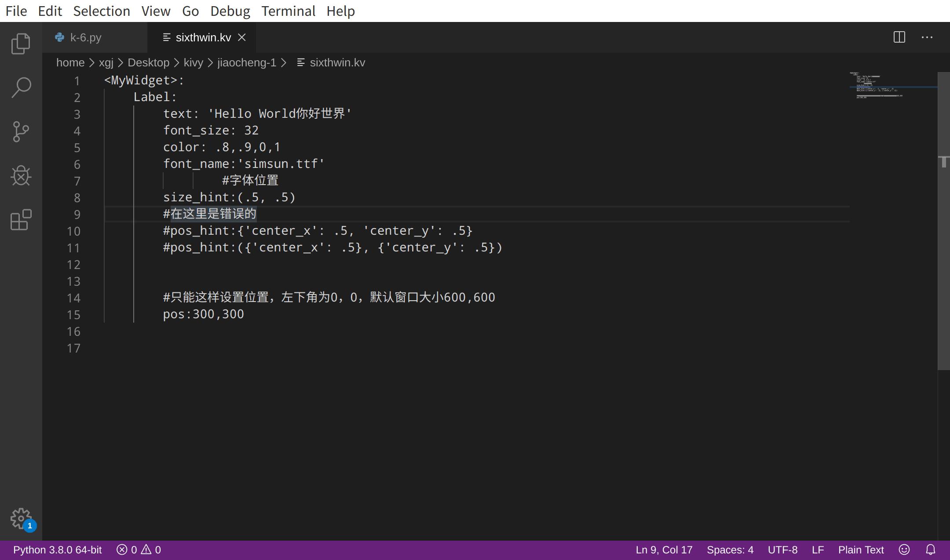
Task: Change language mode from Plain Text
Action: 860,549
